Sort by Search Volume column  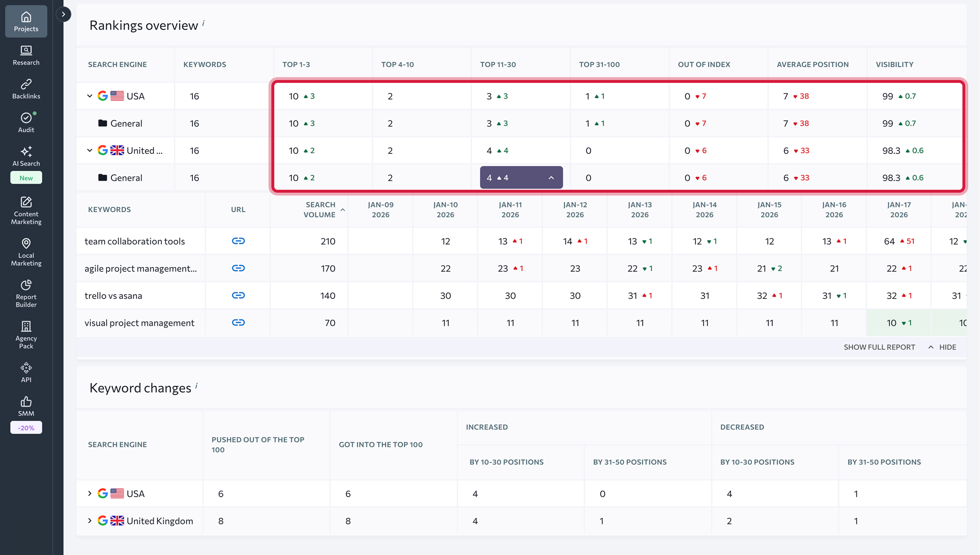[x=319, y=210]
